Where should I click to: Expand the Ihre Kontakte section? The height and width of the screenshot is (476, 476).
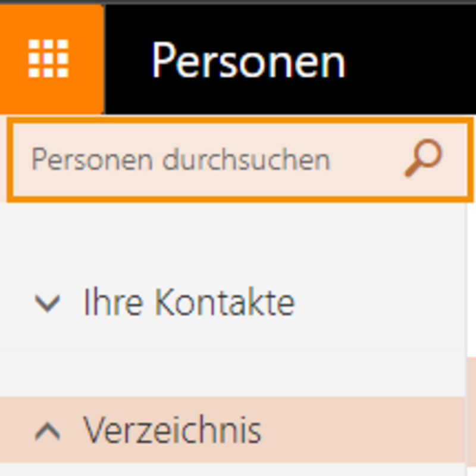[x=48, y=303]
